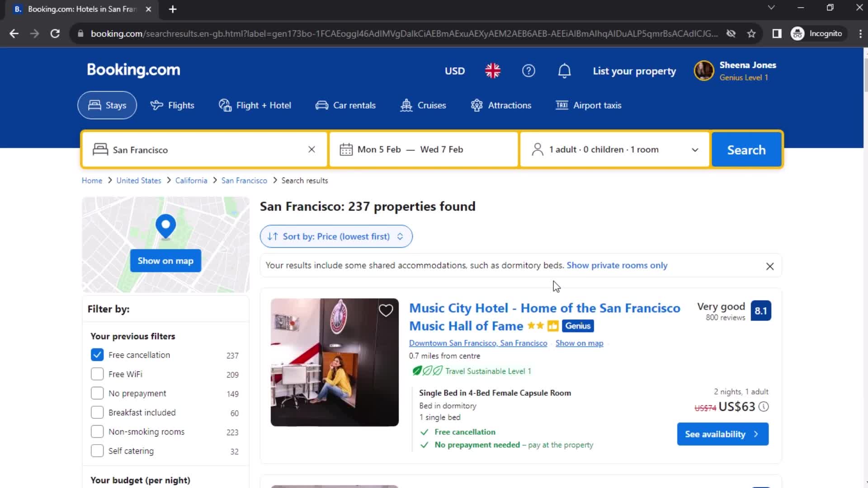Open the Cruises tab
The width and height of the screenshot is (868, 488).
pos(423,105)
